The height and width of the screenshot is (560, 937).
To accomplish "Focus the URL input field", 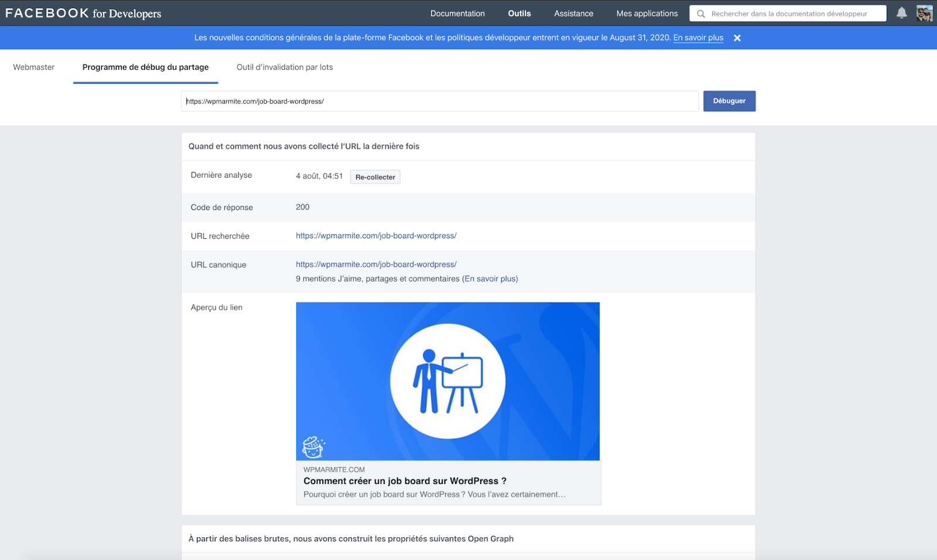I will (440, 101).
